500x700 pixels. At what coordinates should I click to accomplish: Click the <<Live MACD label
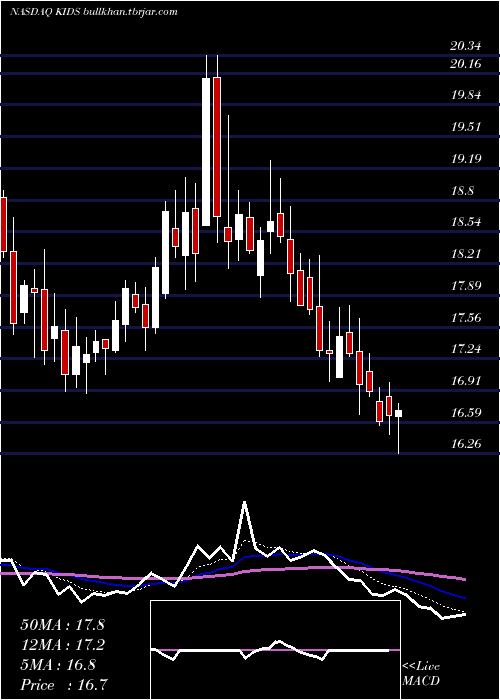(421, 673)
